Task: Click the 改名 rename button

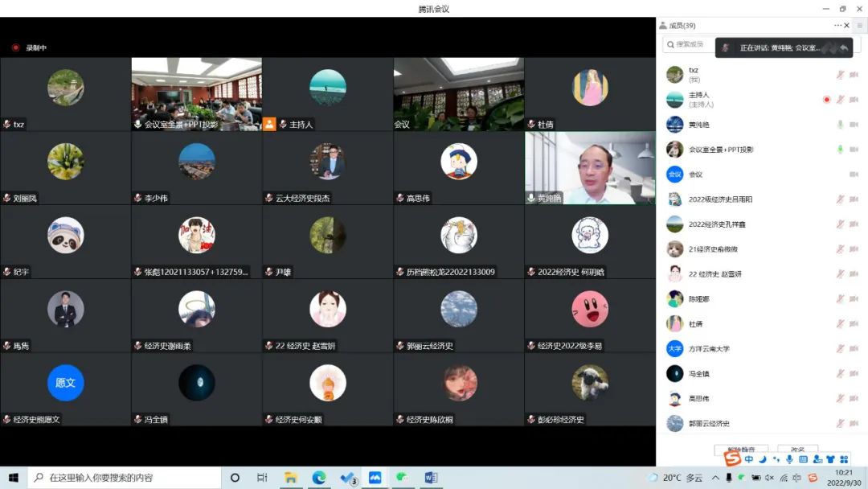Action: click(797, 450)
